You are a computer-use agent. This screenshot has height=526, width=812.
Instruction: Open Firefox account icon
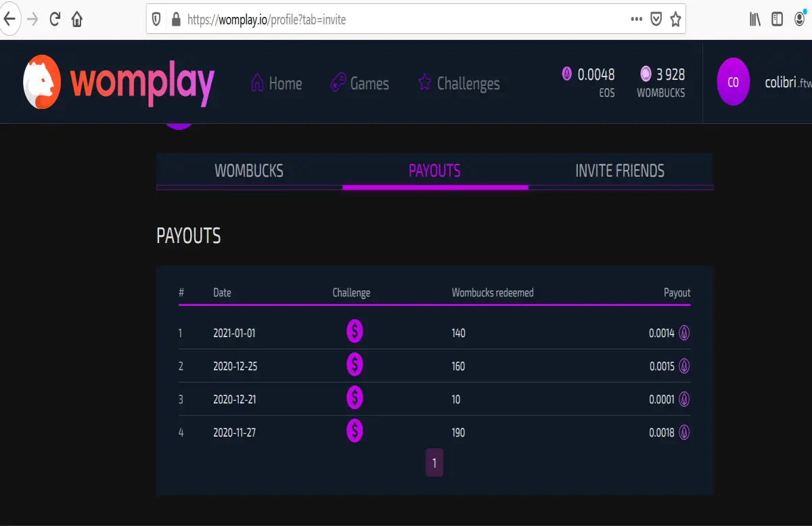click(x=799, y=20)
